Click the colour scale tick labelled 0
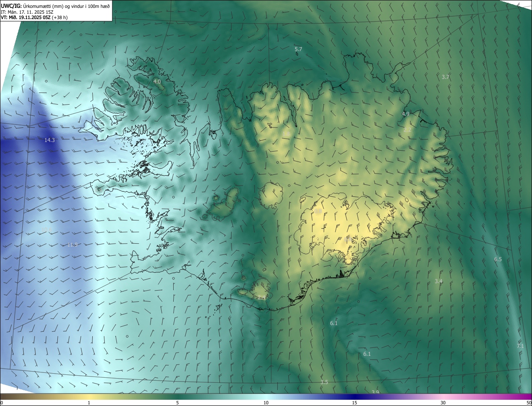The width and height of the screenshot is (532, 406). click(2, 403)
